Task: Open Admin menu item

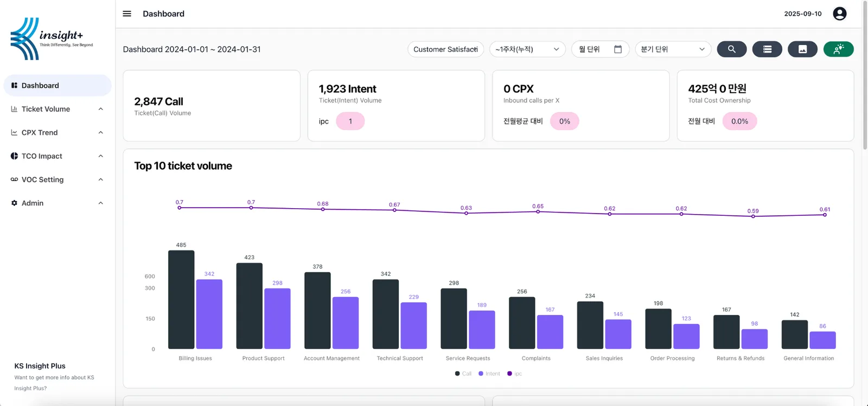Action: pos(58,203)
